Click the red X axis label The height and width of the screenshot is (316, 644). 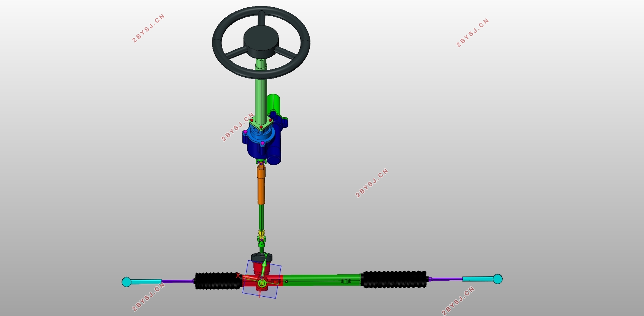[x=238, y=275]
